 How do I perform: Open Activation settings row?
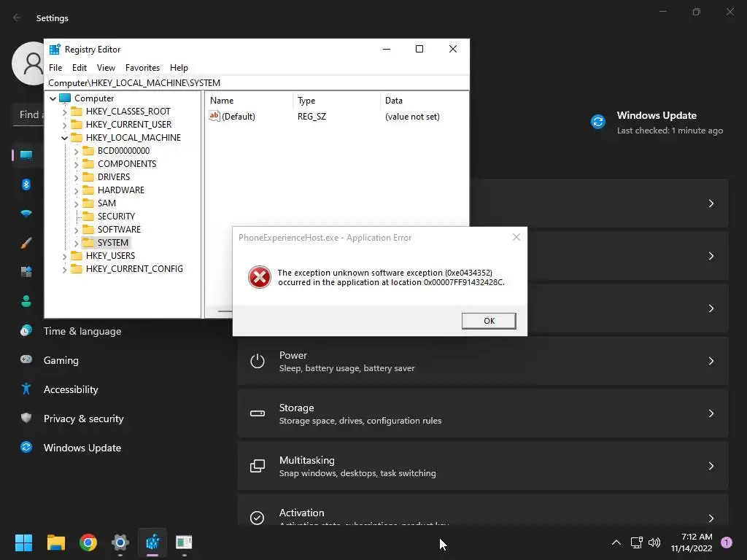(x=483, y=510)
